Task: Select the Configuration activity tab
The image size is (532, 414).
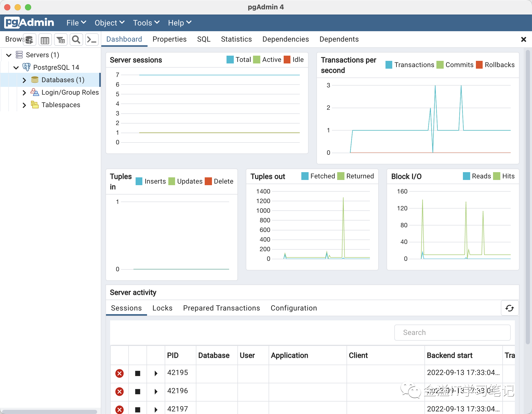Action: [294, 308]
